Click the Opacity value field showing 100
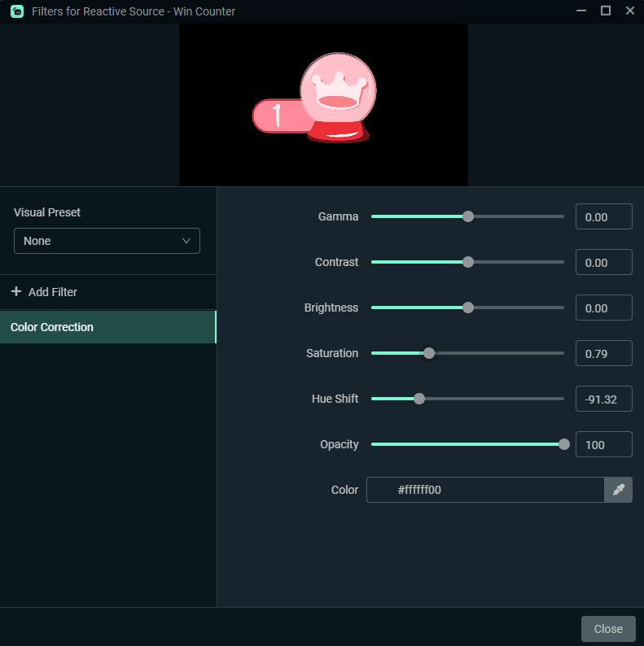Viewport: 644px width, 646px height. pos(603,444)
